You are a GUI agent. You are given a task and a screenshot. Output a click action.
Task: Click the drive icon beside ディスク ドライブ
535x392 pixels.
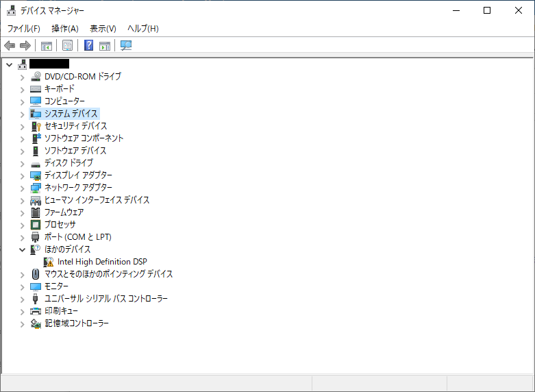[x=36, y=164]
